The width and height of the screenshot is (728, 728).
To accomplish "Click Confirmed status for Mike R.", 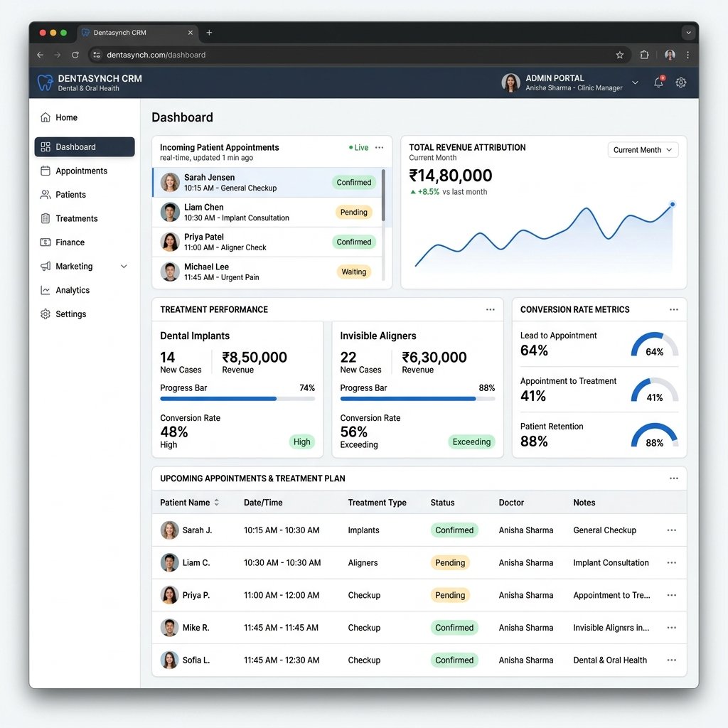I will (x=454, y=628).
